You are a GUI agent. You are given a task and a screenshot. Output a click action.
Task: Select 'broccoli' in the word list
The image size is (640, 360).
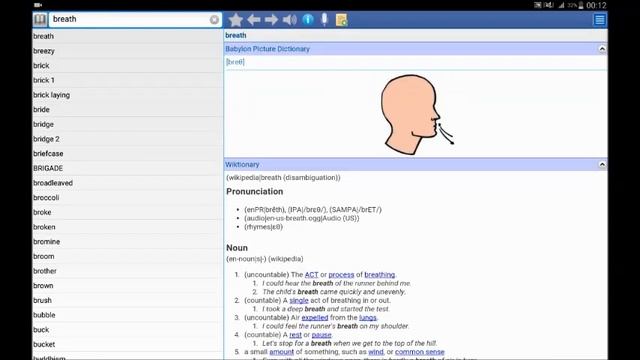[127, 198]
